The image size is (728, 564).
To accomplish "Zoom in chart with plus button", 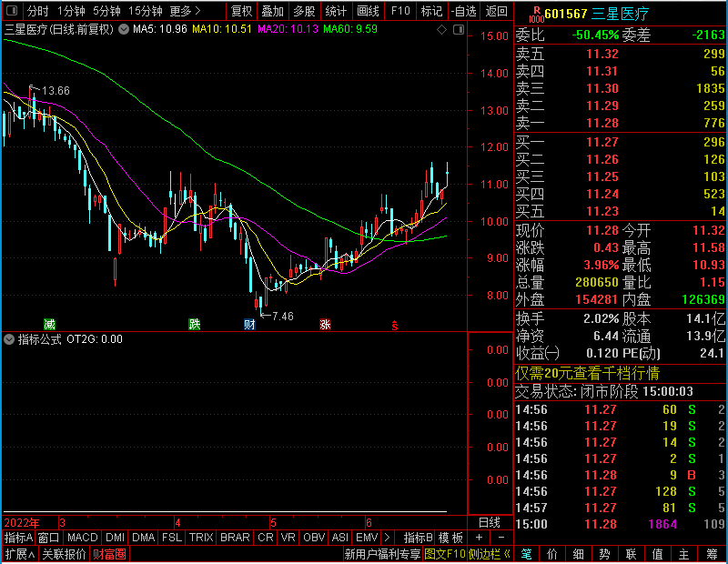I will tap(479, 538).
